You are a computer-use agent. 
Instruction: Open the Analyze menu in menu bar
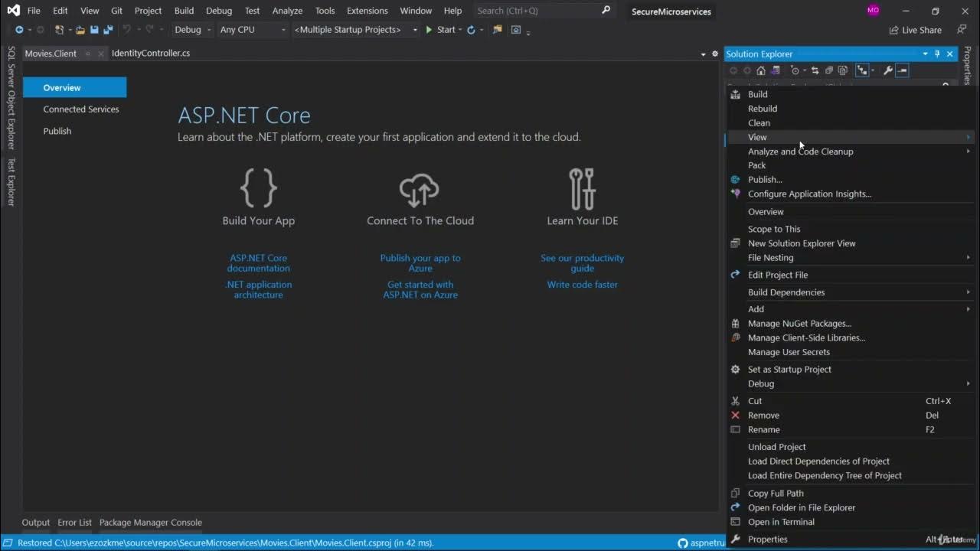(x=287, y=11)
